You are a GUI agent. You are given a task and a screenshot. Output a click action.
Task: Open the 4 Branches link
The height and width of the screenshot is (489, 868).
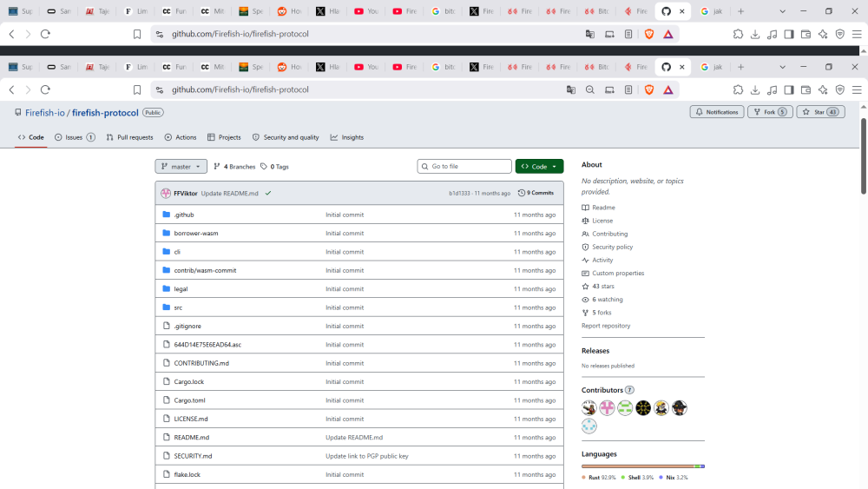234,167
